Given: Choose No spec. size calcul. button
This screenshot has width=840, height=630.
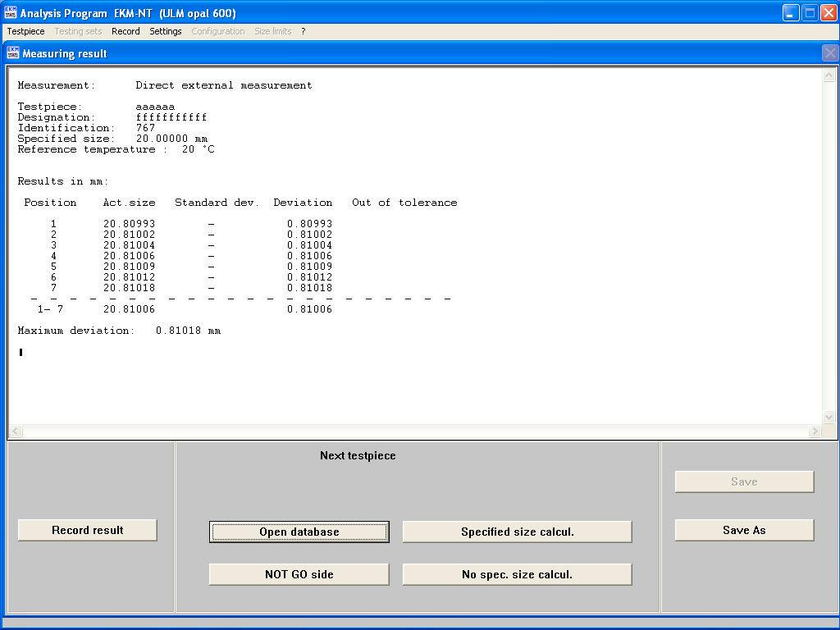Looking at the screenshot, I should coord(517,574).
